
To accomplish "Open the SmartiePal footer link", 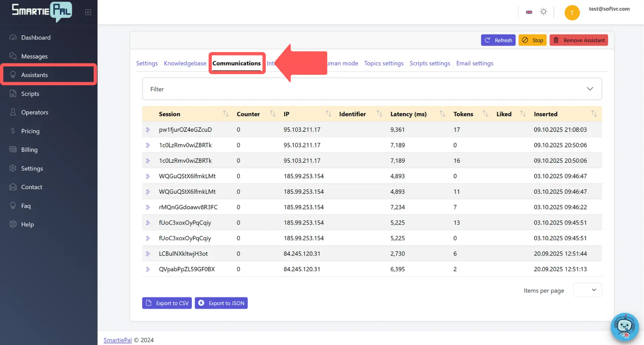I will click(117, 340).
